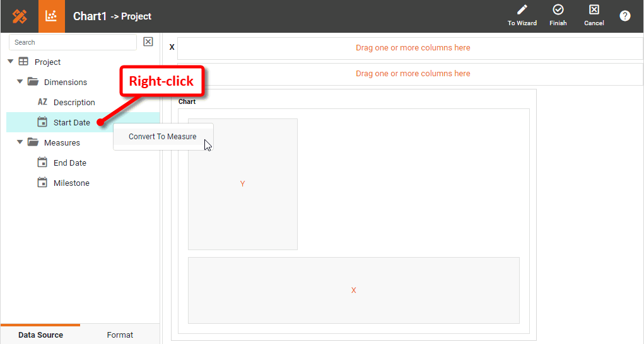Screen dimensions: 644x344
Task: Choose Convert To Measure from context menu
Action: 163,137
